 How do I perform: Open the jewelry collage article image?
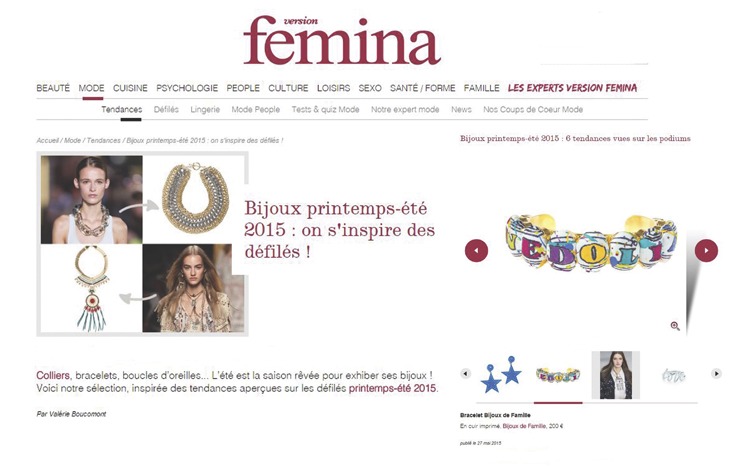(x=142, y=244)
